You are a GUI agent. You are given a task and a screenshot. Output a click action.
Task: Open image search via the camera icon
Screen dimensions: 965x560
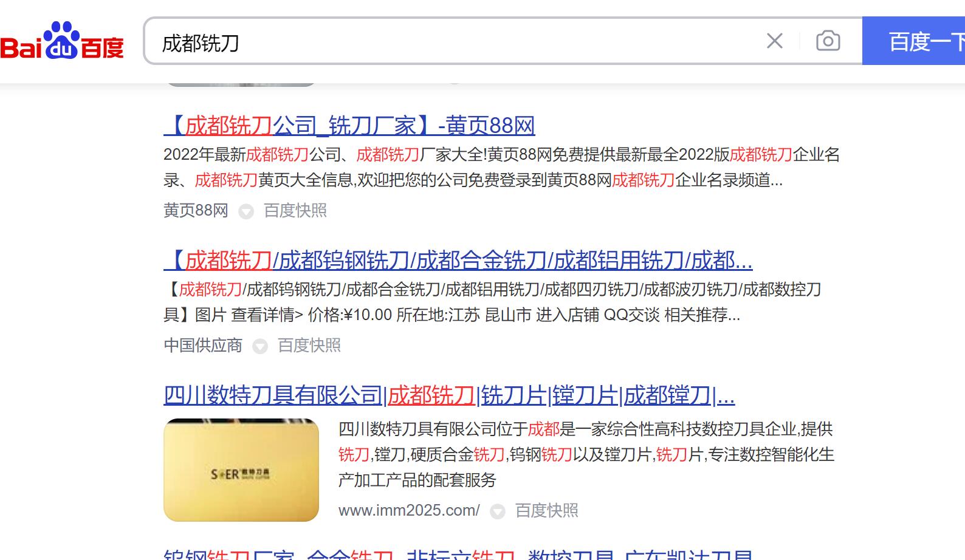pyautogui.click(x=828, y=41)
